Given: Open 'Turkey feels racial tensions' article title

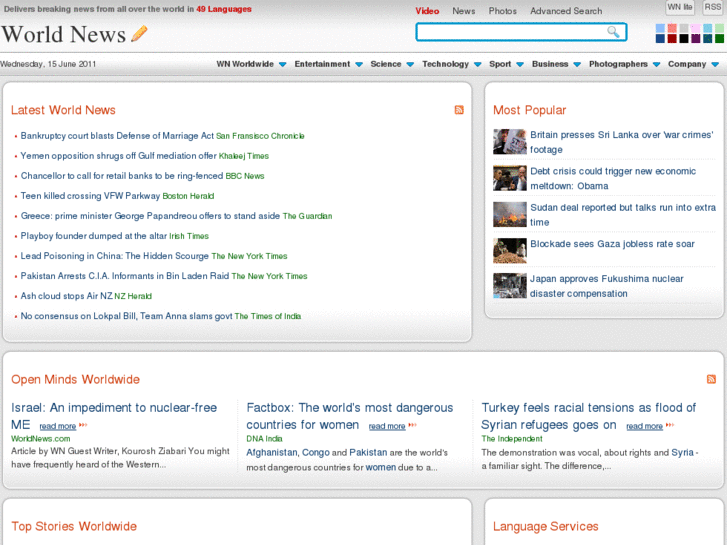Looking at the screenshot, I should [x=588, y=416].
